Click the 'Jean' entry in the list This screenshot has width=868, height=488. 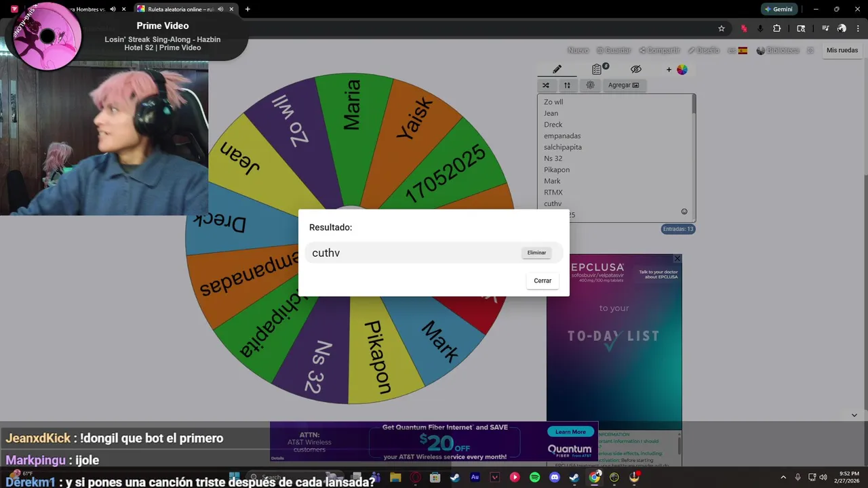tap(551, 113)
